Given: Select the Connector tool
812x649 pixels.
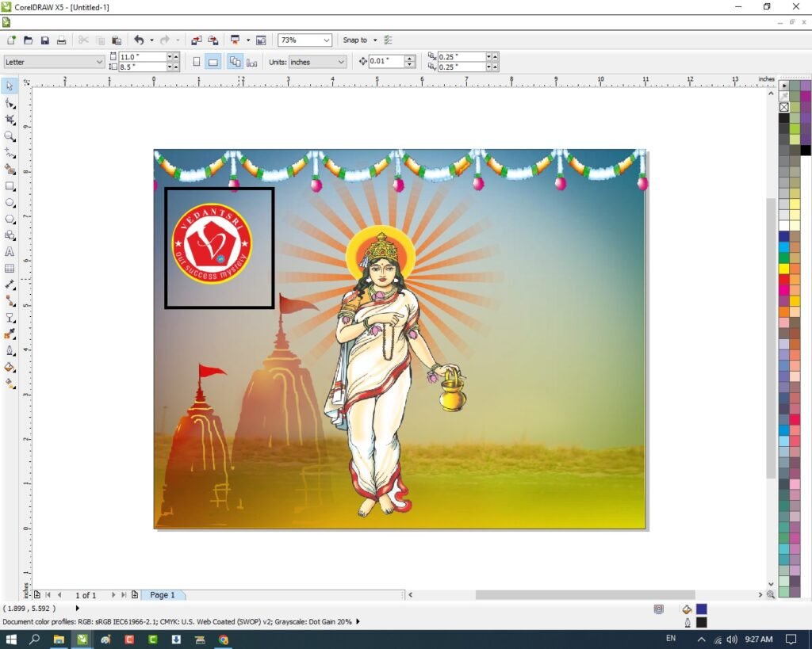Looking at the screenshot, I should 10,301.
